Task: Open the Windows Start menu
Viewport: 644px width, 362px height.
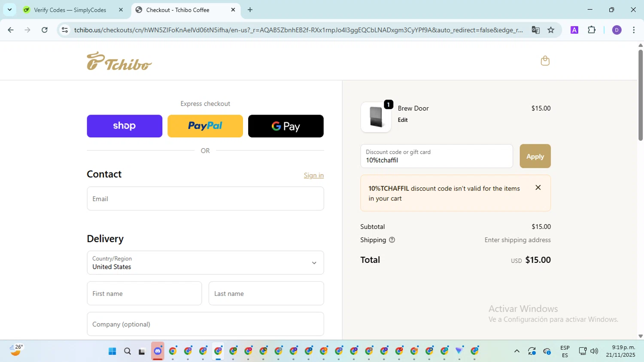Action: 112,351
